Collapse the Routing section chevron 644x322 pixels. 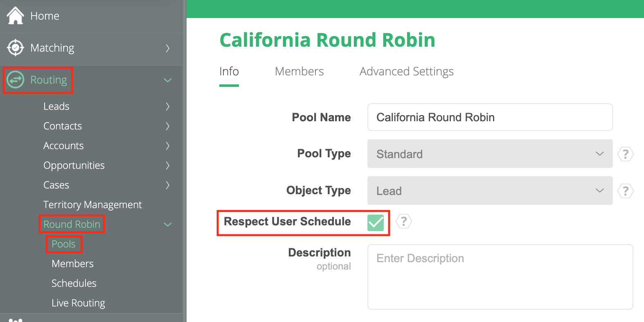pos(167,80)
